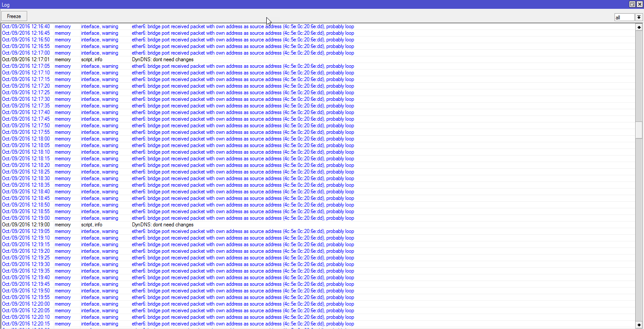
Task: Click the vertical scrollbar thumb
Action: (x=639, y=130)
